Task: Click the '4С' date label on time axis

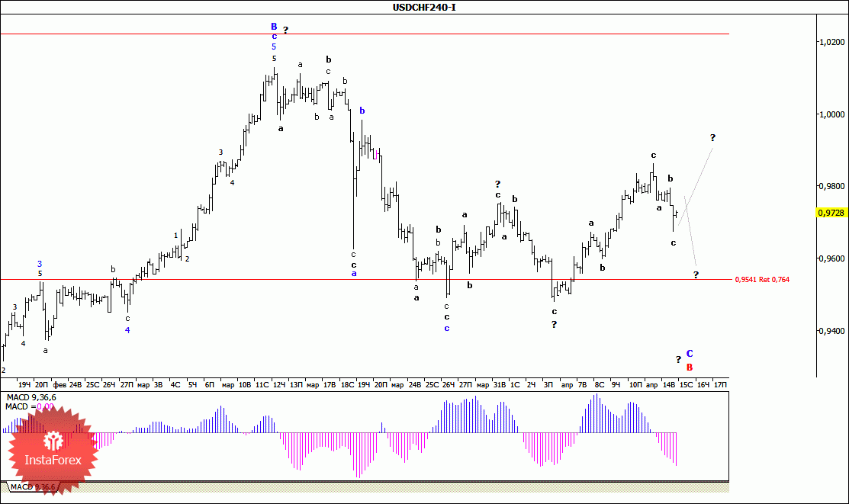Action: tap(175, 385)
